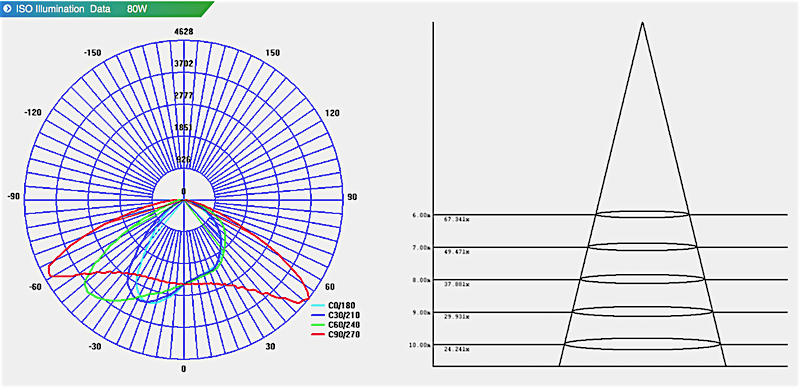
Task: Click the 3702 ring scale label
Action: click(184, 64)
